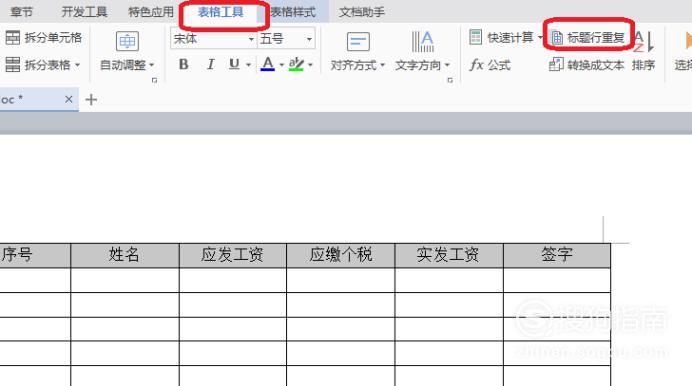The image size is (692, 386).
Task: Open the font group dialog launcher
Action: click(154, 80)
